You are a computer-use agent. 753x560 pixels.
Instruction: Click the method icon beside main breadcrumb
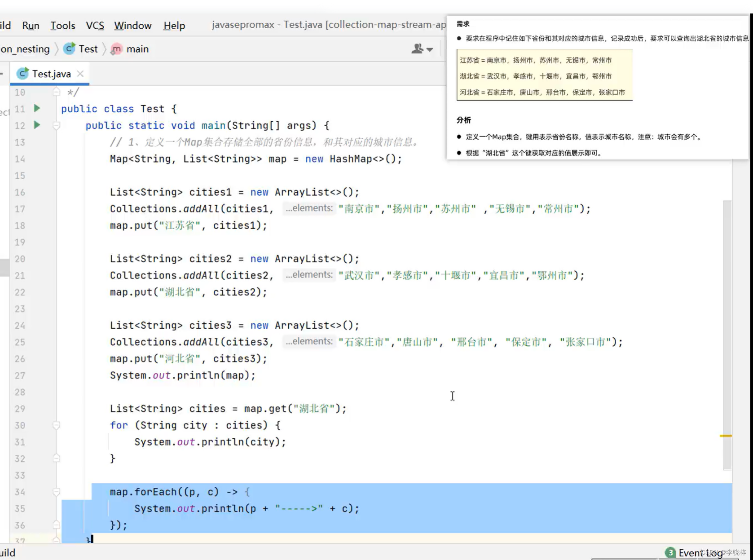116,49
